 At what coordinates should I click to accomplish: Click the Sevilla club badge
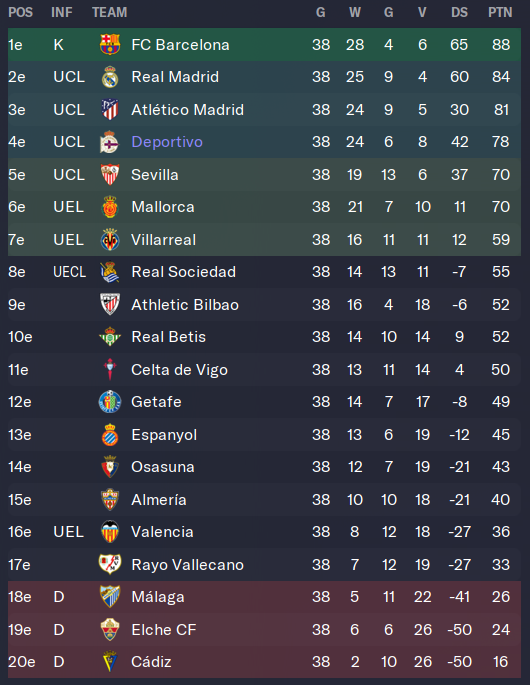pyautogui.click(x=110, y=175)
